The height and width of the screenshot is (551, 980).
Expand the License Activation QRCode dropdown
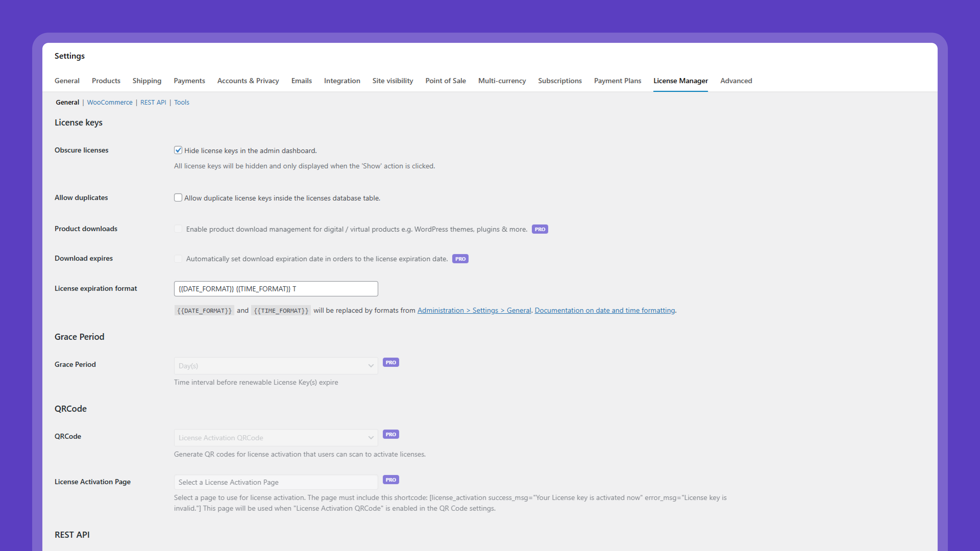[x=275, y=438]
